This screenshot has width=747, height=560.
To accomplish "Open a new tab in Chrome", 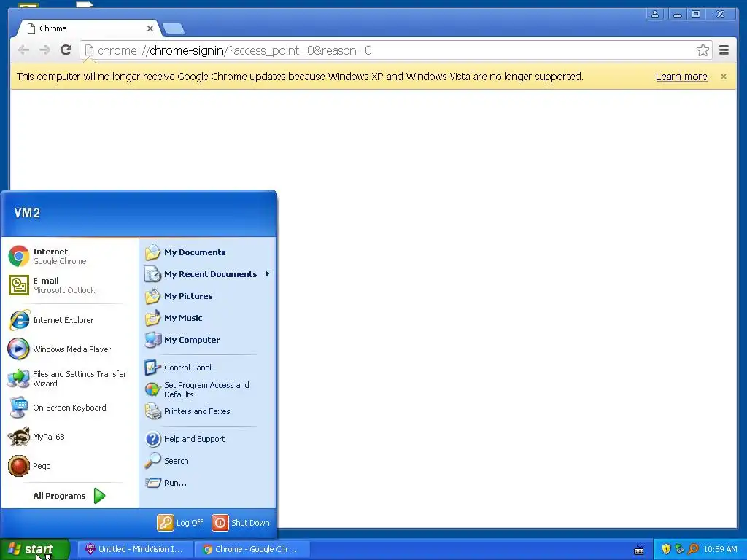I will 174,29.
